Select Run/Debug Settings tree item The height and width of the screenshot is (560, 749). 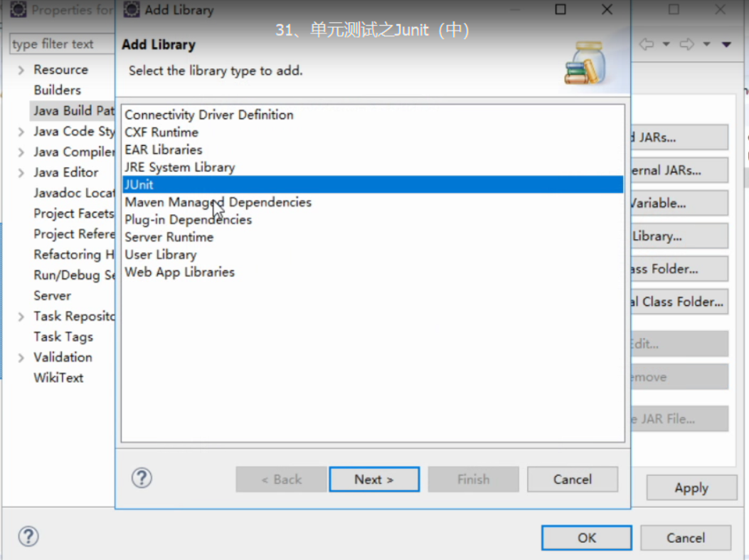73,275
